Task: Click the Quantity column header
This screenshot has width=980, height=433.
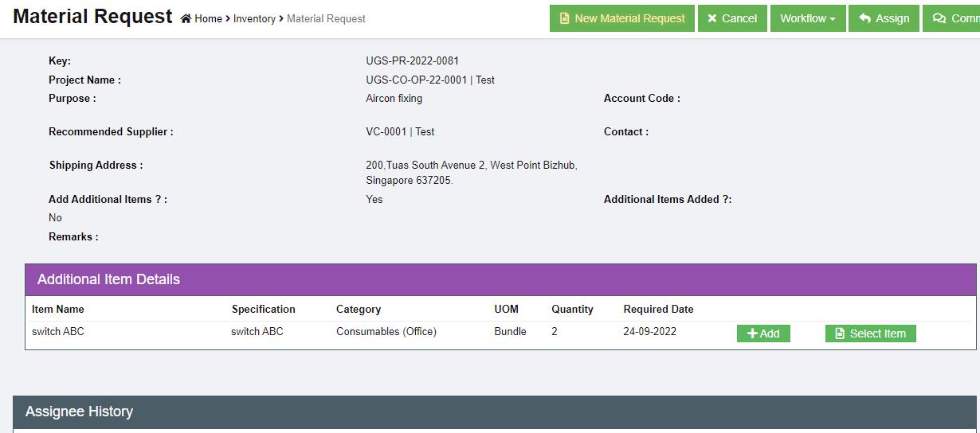Action: [572, 309]
